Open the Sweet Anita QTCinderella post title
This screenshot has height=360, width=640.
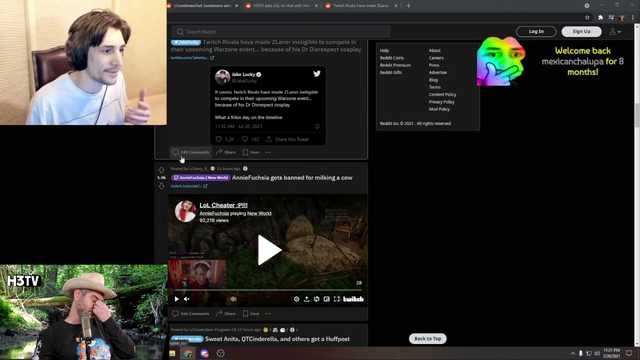[278, 339]
